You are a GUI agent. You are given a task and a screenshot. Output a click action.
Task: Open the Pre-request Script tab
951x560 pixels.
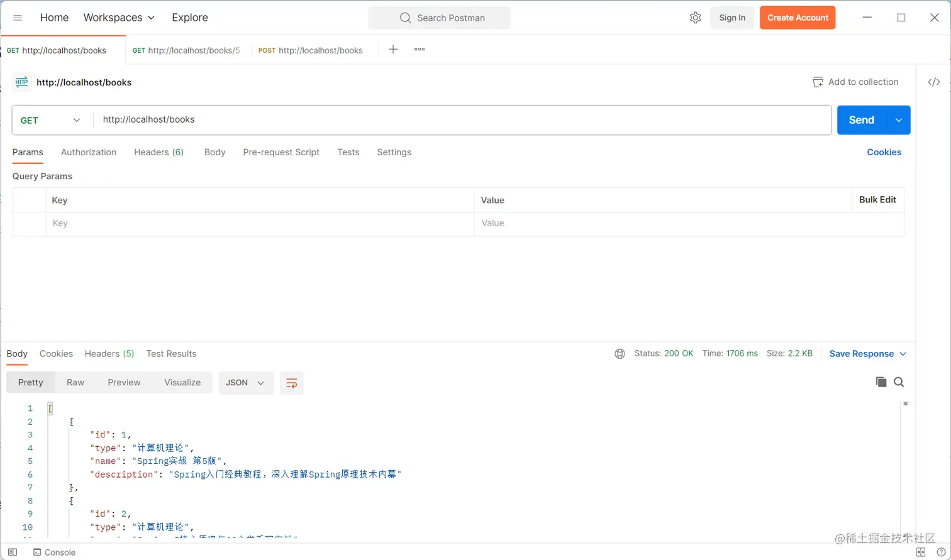point(281,152)
